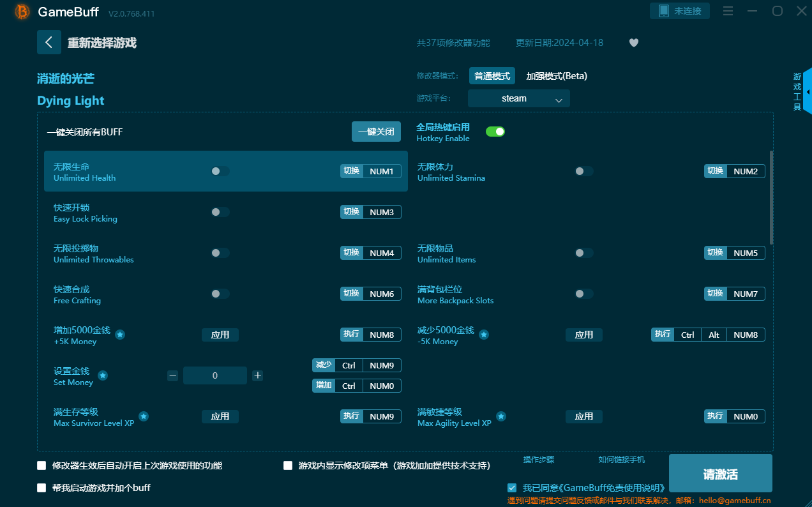This screenshot has height=507, width=812.
Task: Toggle Unlimited Stamina switch
Action: [583, 171]
